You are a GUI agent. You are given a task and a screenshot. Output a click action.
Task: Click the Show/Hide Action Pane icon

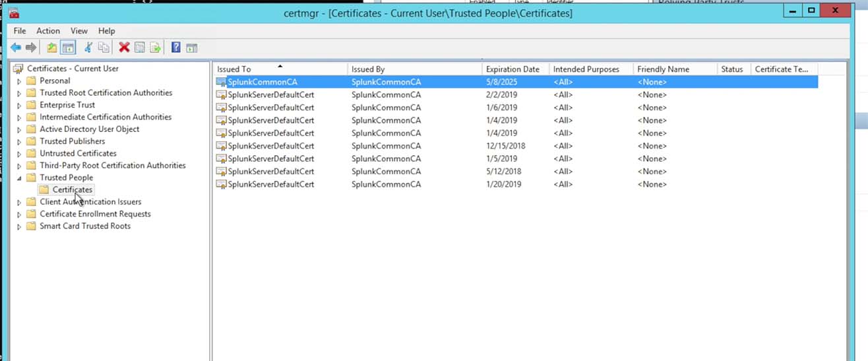(x=192, y=48)
